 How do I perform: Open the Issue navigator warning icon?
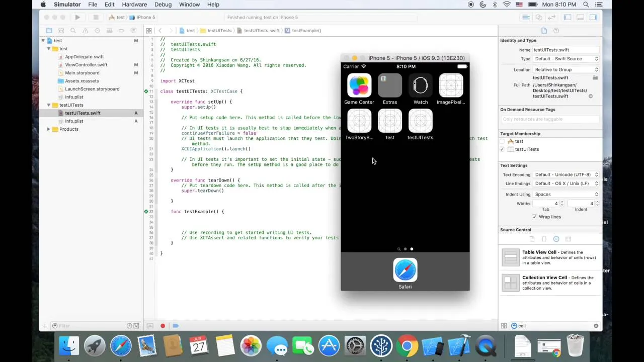(85, 31)
